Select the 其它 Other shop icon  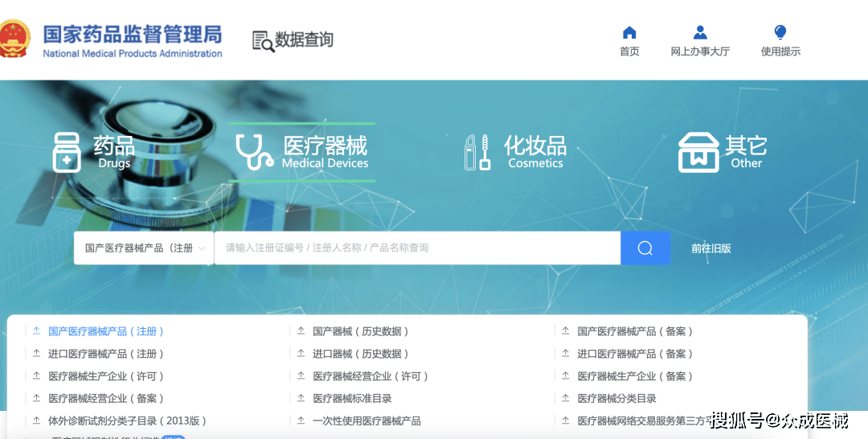pyautogui.click(x=698, y=152)
